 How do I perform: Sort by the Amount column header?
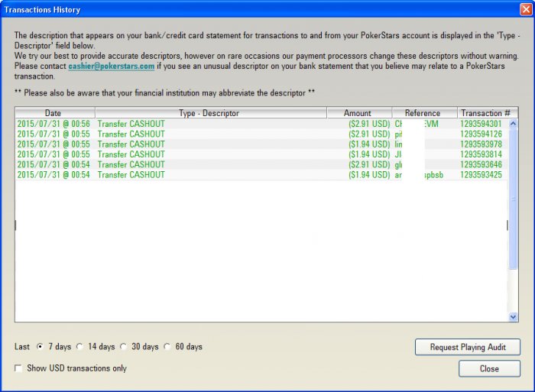click(359, 113)
